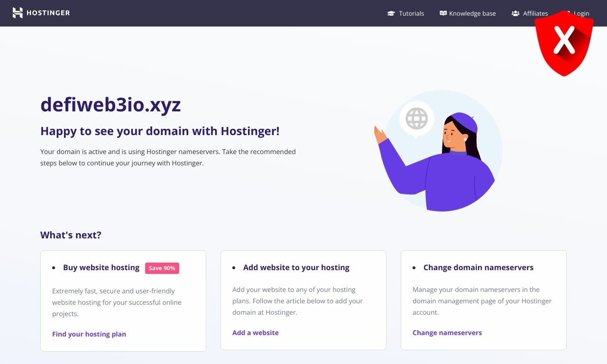
Task: Click the Affiliates people icon
Action: pos(515,13)
